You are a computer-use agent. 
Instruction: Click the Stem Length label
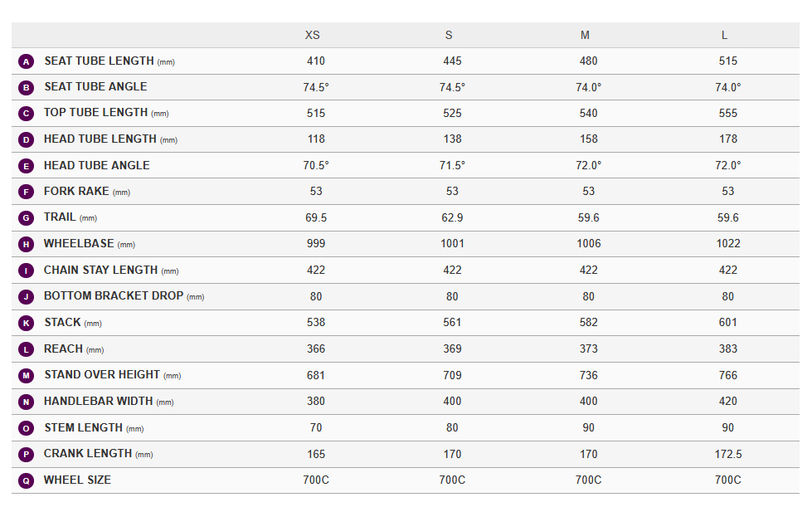[84, 427]
